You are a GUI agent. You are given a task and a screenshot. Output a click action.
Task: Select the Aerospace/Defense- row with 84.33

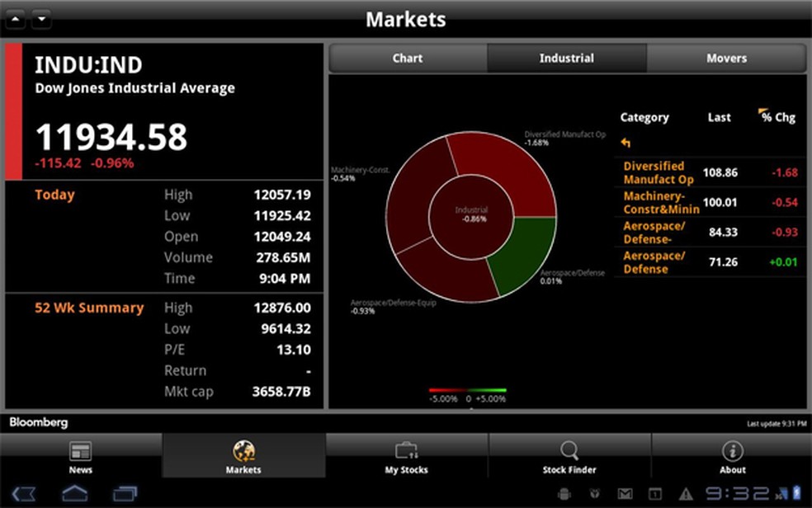[x=710, y=233]
